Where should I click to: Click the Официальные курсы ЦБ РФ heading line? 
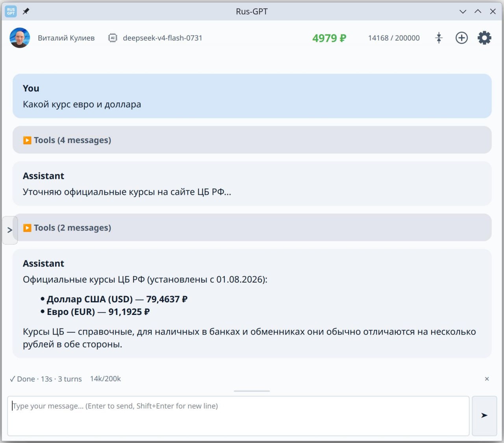[145, 279]
